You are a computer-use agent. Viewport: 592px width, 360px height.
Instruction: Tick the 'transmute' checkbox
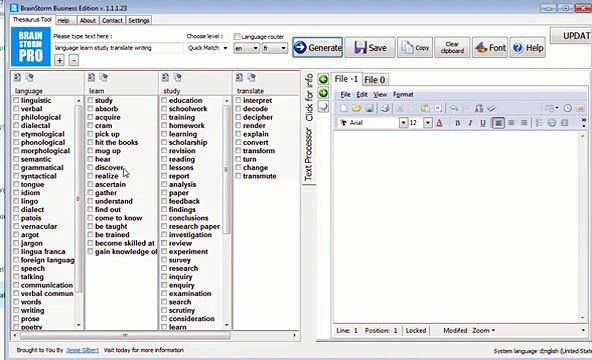coord(238,176)
